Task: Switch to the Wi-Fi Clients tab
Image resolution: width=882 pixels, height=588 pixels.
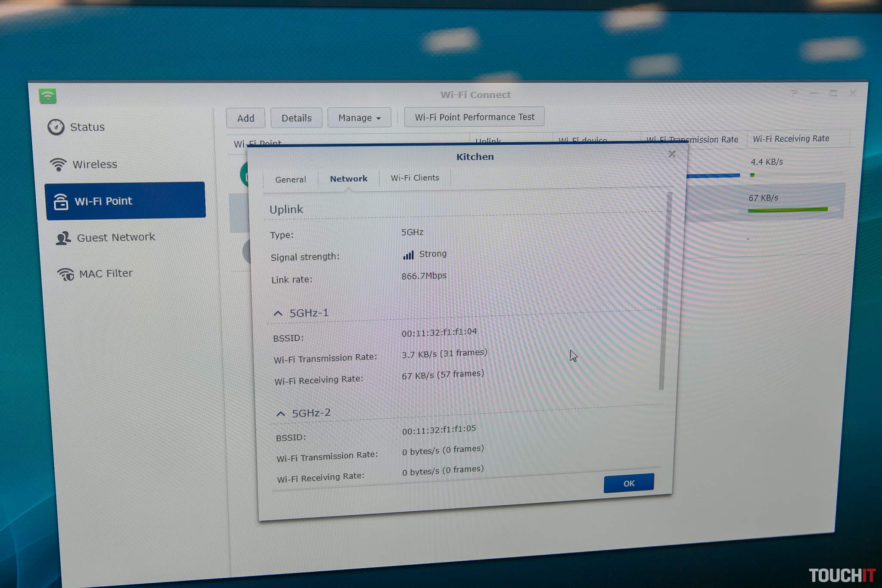Action: click(415, 178)
